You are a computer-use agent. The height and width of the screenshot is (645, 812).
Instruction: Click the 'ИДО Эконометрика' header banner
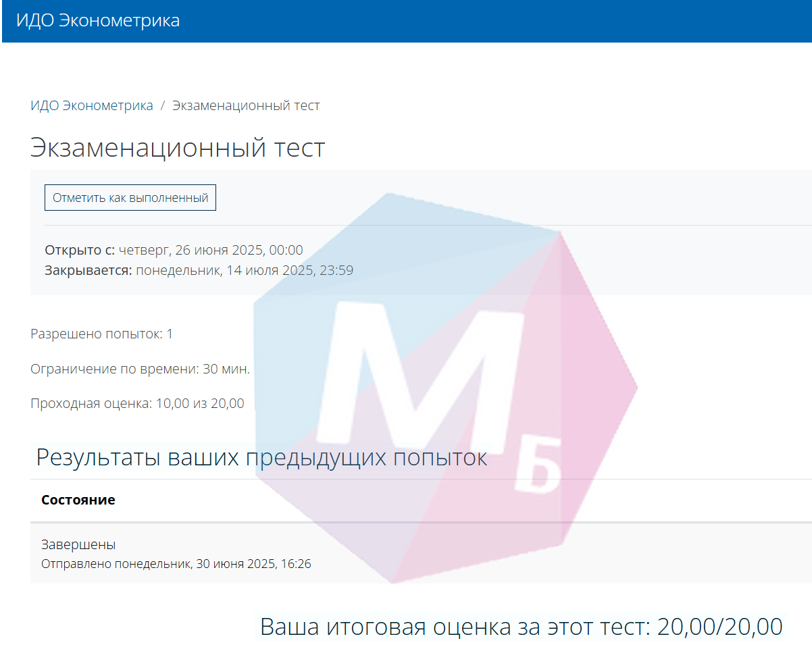pyautogui.click(x=101, y=21)
